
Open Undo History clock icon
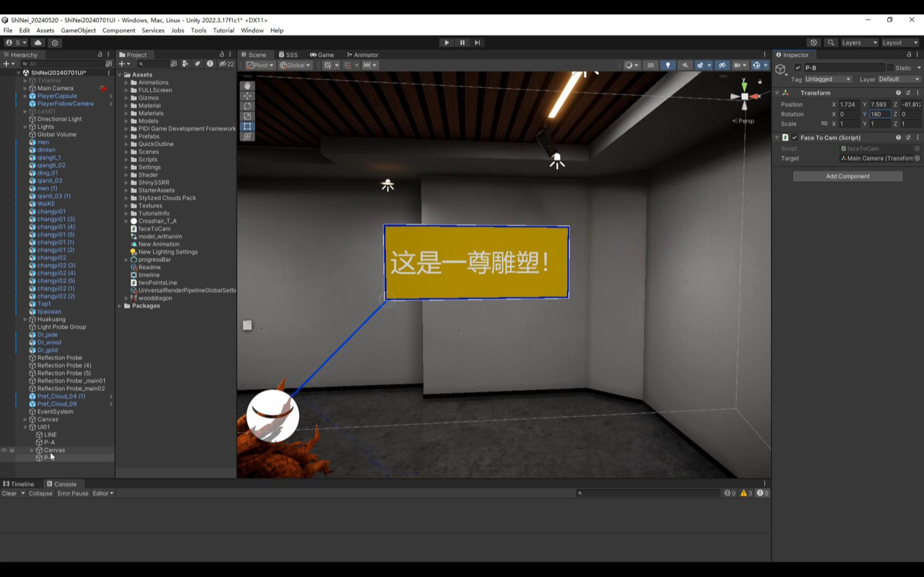tap(813, 42)
